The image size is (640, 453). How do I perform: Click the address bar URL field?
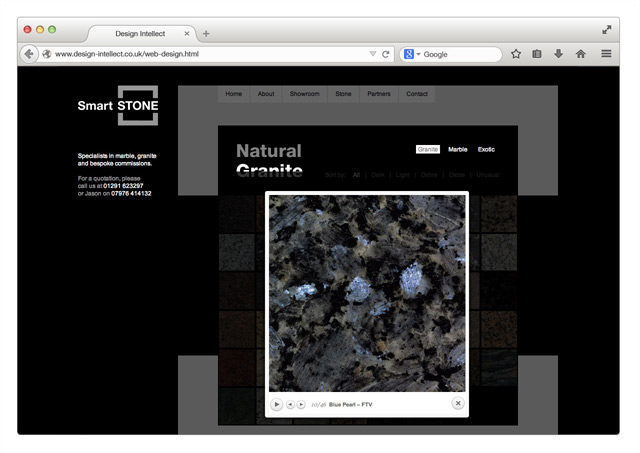click(x=200, y=54)
